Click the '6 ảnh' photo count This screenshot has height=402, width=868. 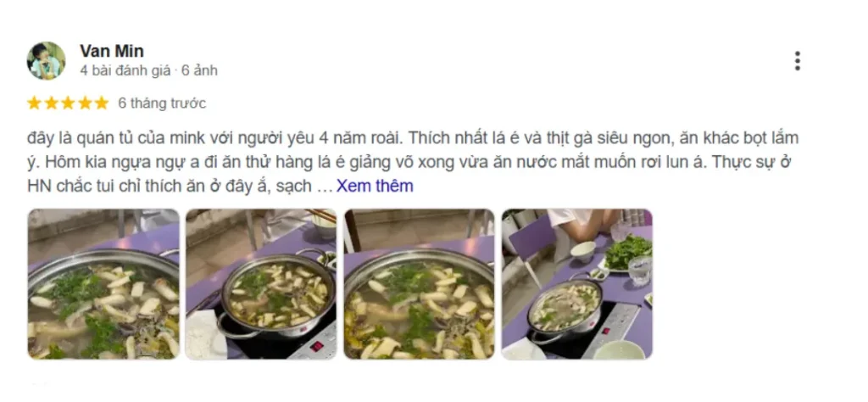click(199, 71)
